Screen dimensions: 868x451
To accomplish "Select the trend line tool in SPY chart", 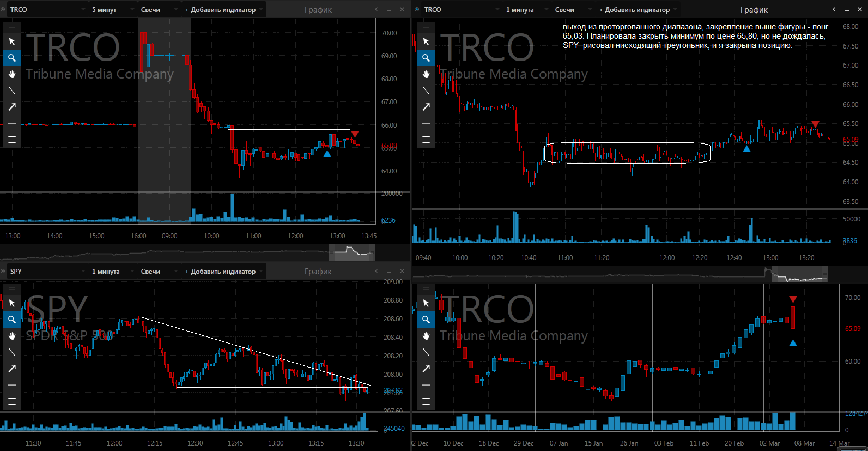I will 12,352.
